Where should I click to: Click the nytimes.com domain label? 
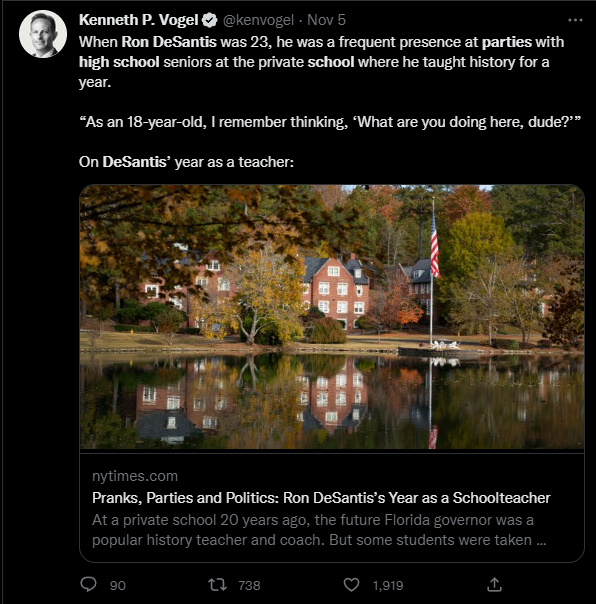point(135,476)
